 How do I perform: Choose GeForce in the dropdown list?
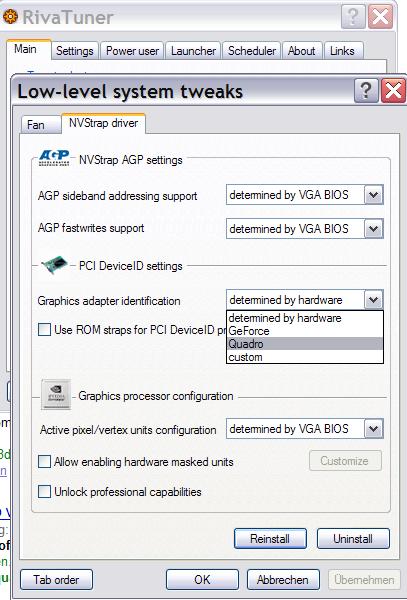(304, 331)
